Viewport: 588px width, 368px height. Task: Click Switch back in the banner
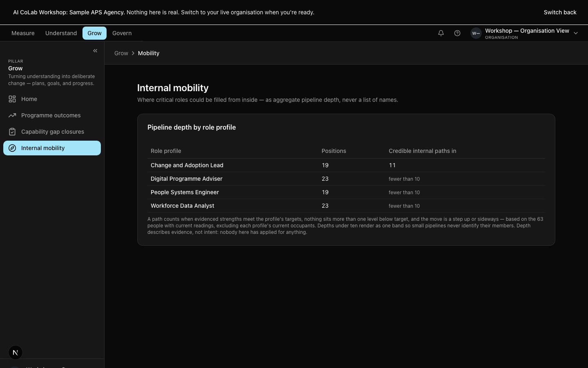560,12
